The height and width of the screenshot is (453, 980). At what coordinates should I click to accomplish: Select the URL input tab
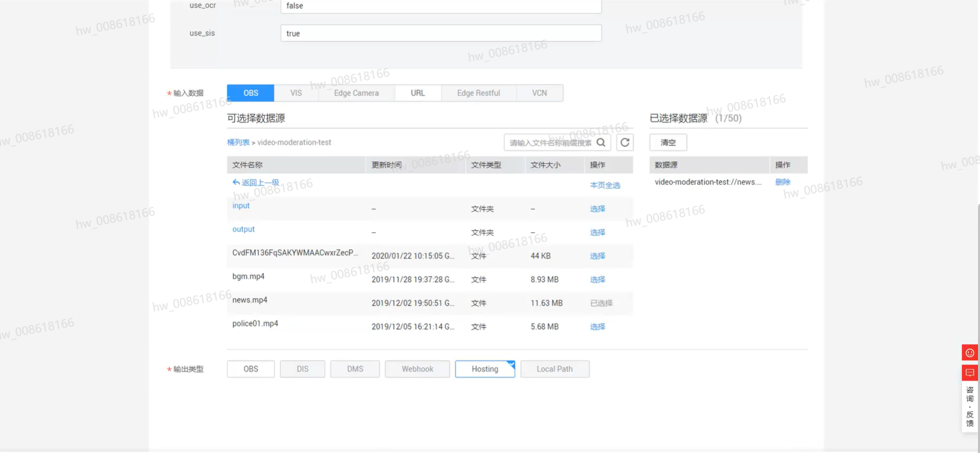pyautogui.click(x=418, y=93)
